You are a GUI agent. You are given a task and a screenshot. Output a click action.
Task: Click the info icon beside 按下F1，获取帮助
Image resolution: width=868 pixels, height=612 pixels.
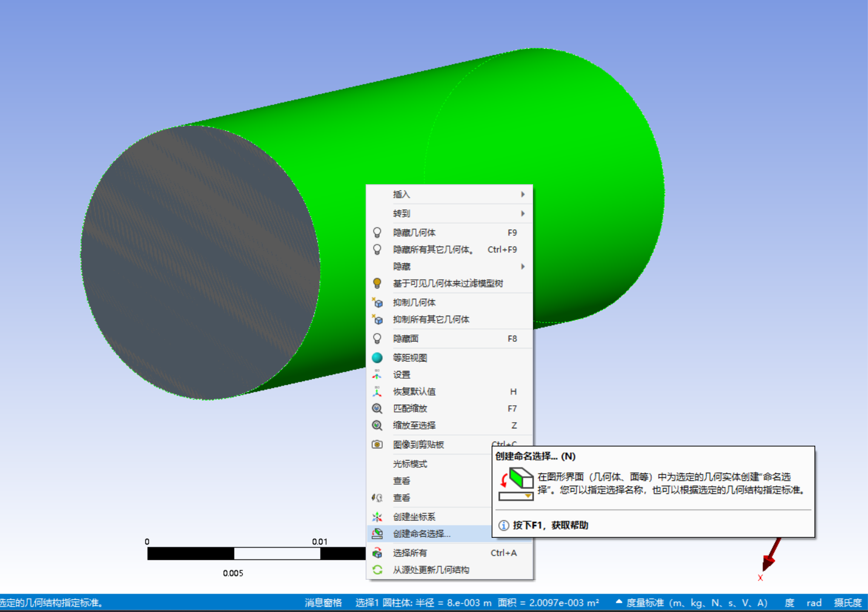pyautogui.click(x=504, y=526)
